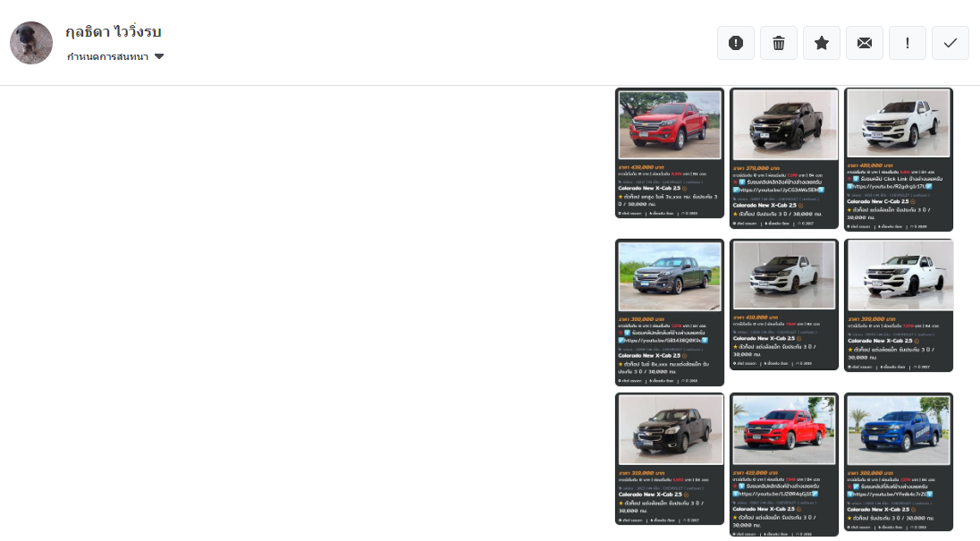Mark conversation unread with envelope icon
The height and width of the screenshot is (541, 980).
(865, 43)
